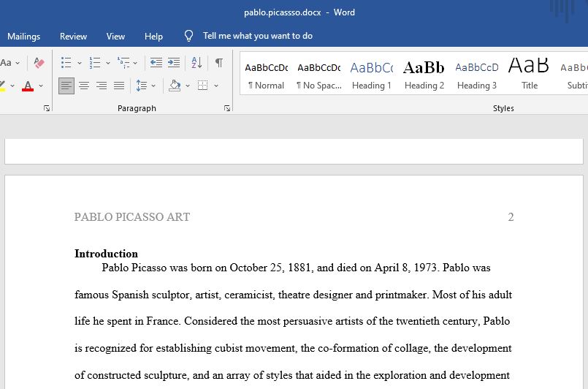Click the Sort A-Z icon

[196, 62]
